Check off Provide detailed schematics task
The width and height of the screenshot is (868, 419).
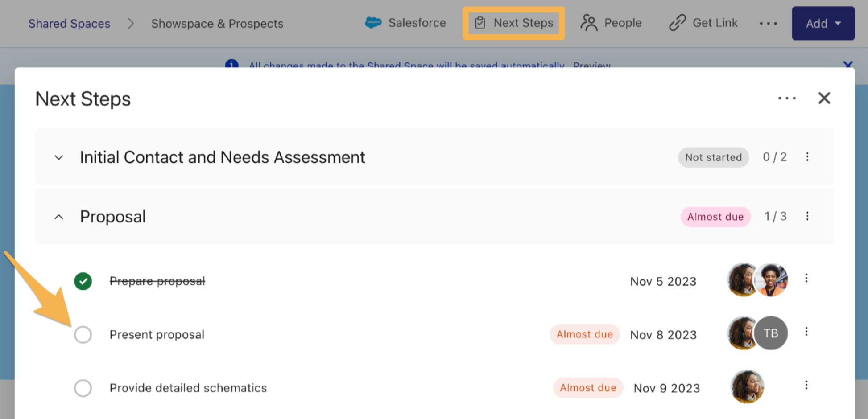pyautogui.click(x=83, y=388)
